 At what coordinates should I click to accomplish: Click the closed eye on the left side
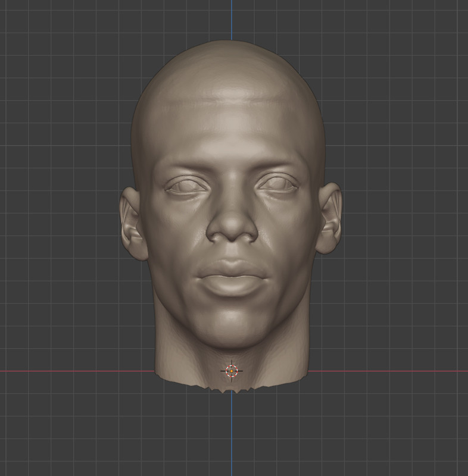(x=186, y=185)
